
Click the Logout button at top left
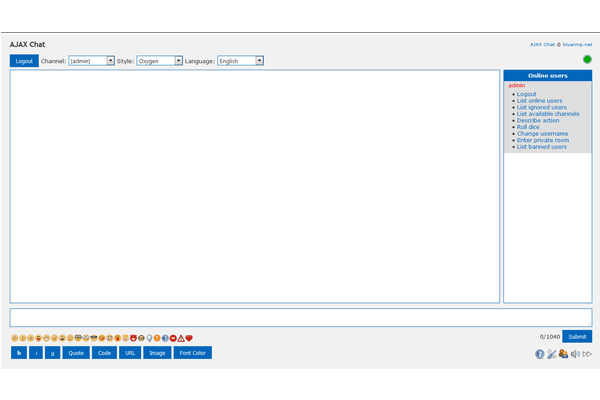click(x=24, y=61)
